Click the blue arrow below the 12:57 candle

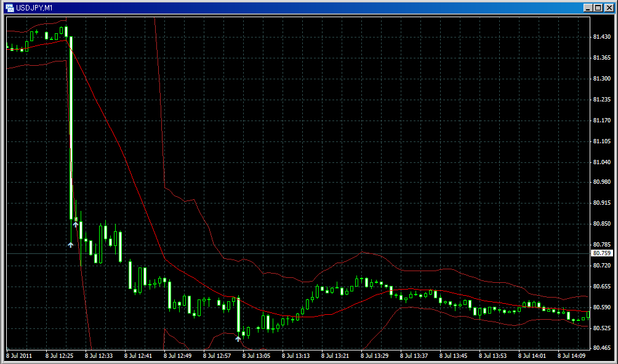click(x=238, y=338)
